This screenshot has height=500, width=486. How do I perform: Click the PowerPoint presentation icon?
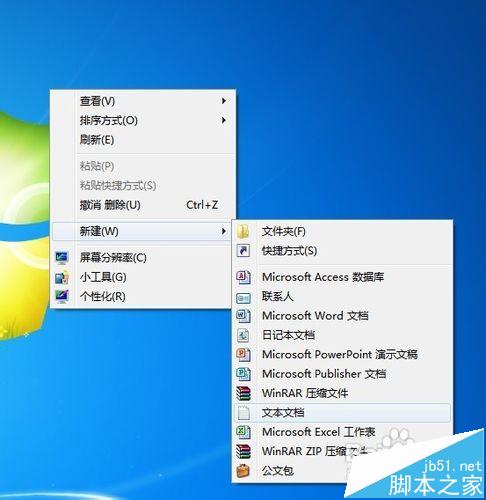click(243, 354)
